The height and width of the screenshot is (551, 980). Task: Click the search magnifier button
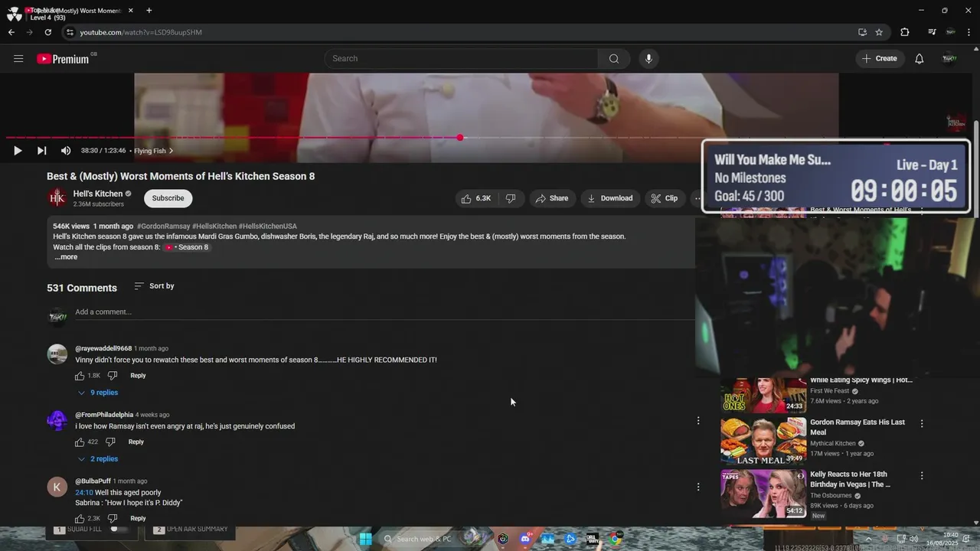[614, 59]
